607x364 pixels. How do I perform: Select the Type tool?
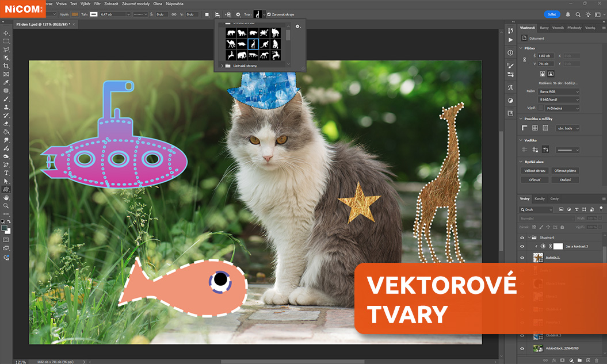6,173
